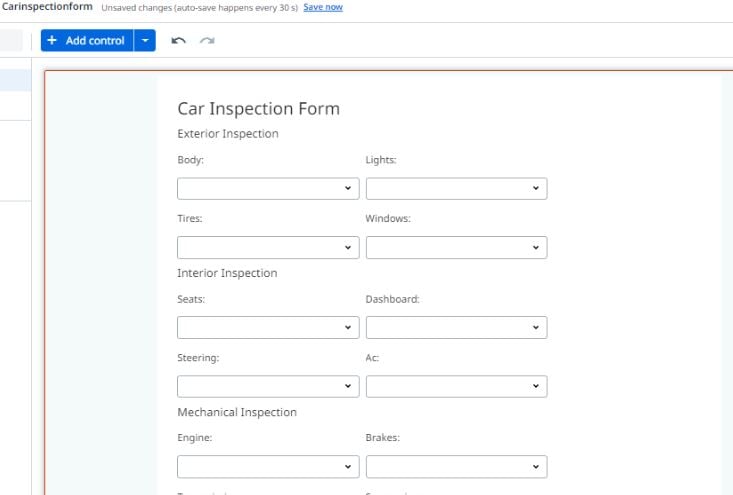Open the Steering dropdown

click(268, 386)
